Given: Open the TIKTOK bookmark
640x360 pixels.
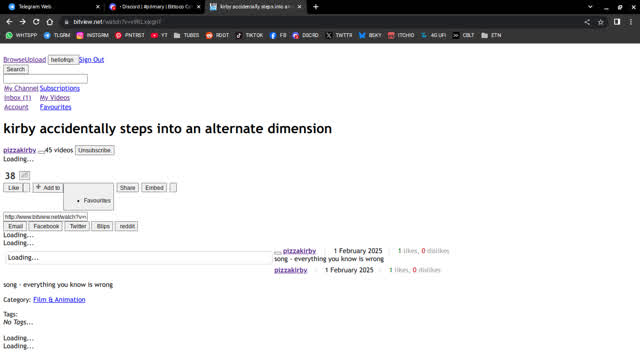Looking at the screenshot, I should point(249,36).
